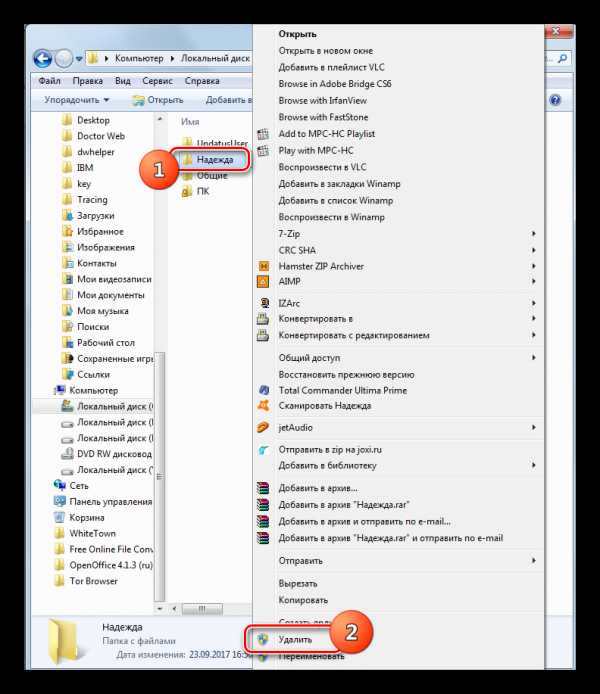Expand the IZArc submenu arrow
This screenshot has height=694, width=600.
pyautogui.click(x=534, y=303)
